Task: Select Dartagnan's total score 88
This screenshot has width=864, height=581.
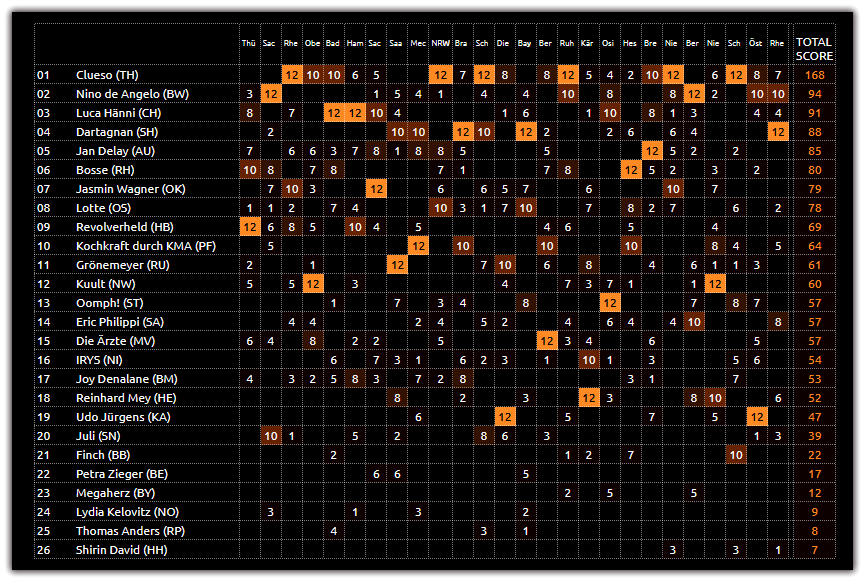Action: (x=814, y=132)
